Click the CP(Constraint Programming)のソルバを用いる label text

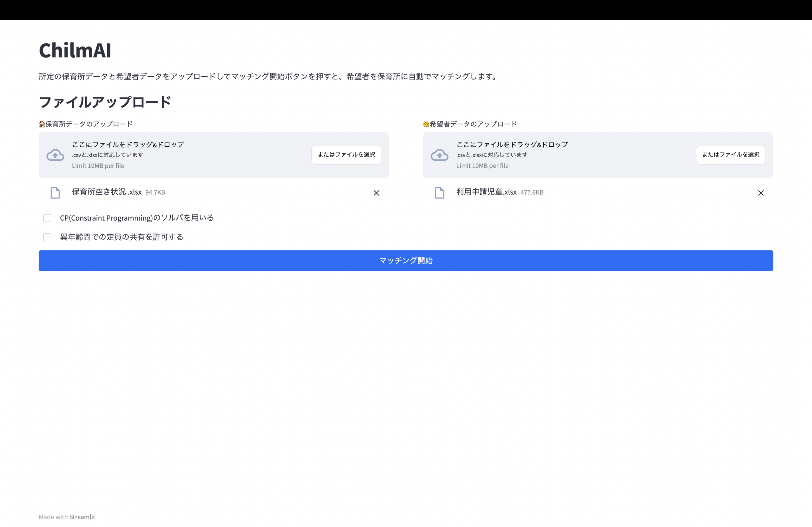137,218
